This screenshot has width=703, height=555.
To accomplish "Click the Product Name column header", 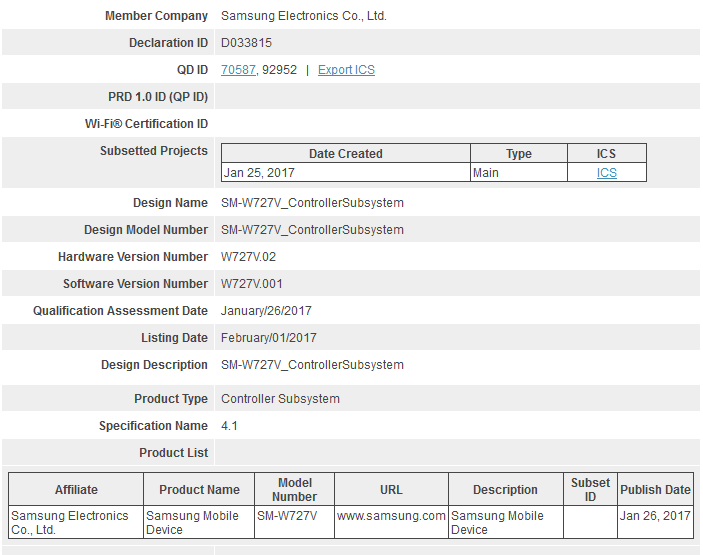I will 199,489.
